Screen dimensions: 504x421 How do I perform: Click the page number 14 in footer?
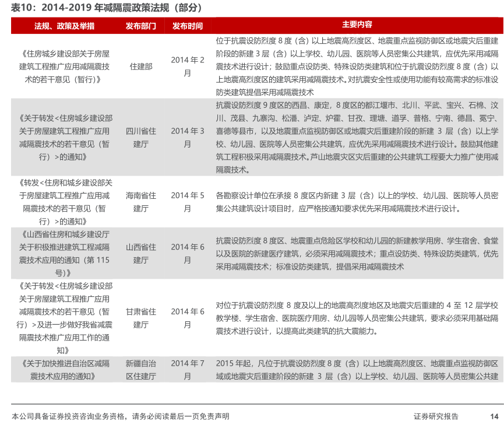494,415
